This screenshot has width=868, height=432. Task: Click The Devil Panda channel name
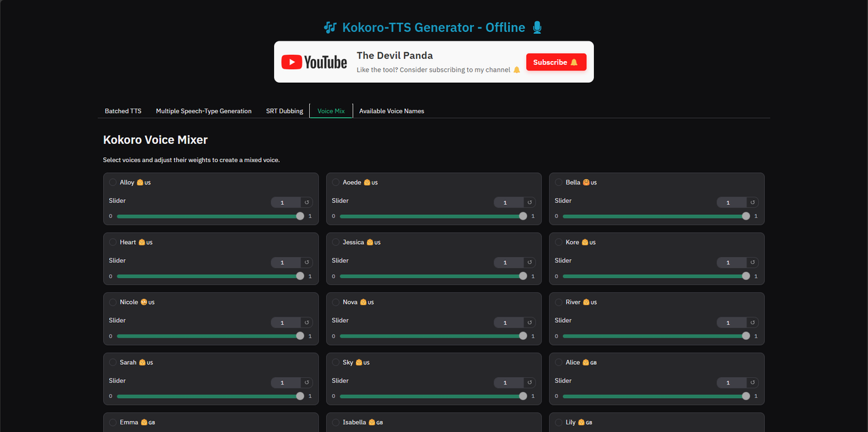click(x=395, y=56)
